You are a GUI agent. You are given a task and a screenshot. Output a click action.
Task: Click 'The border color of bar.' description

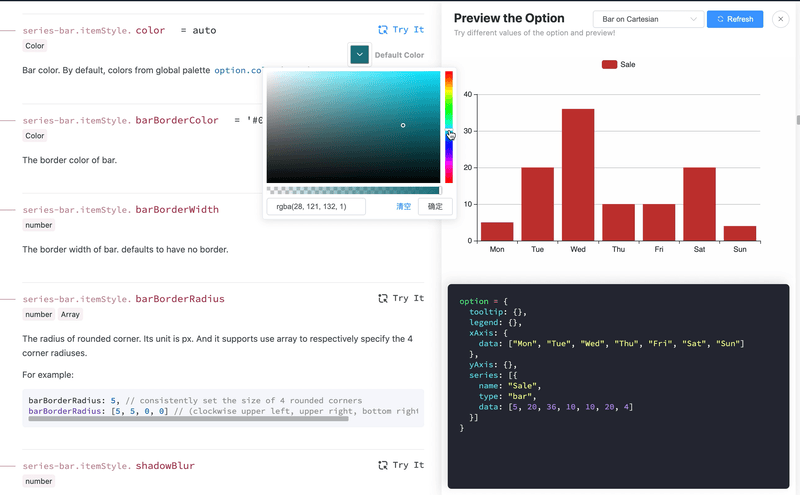(x=69, y=160)
